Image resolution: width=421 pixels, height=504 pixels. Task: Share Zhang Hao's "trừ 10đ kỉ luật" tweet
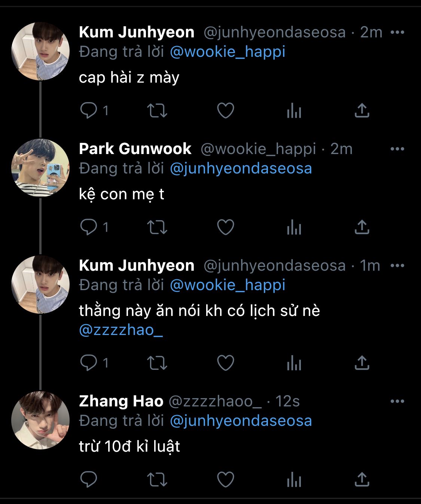[x=362, y=480]
